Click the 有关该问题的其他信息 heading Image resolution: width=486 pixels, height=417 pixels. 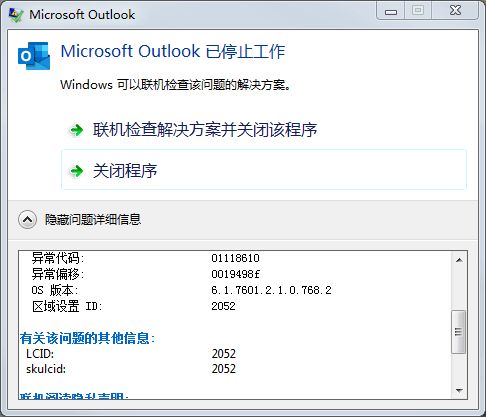click(x=87, y=338)
